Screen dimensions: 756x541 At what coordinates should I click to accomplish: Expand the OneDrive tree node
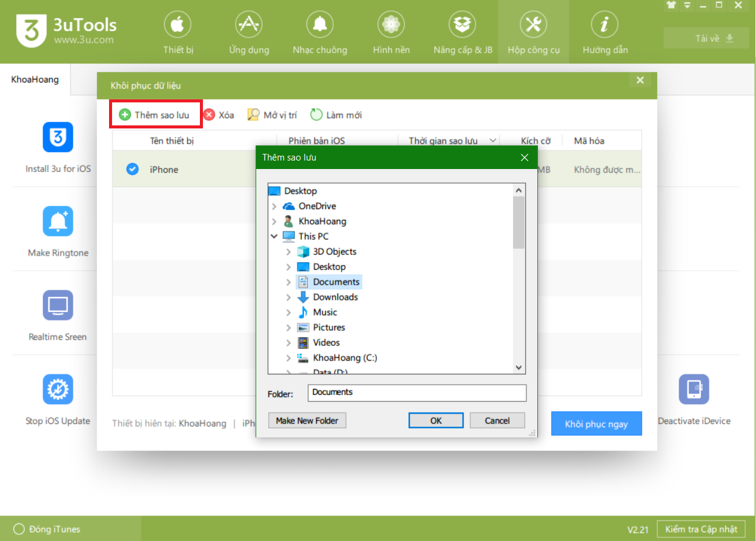pos(274,206)
